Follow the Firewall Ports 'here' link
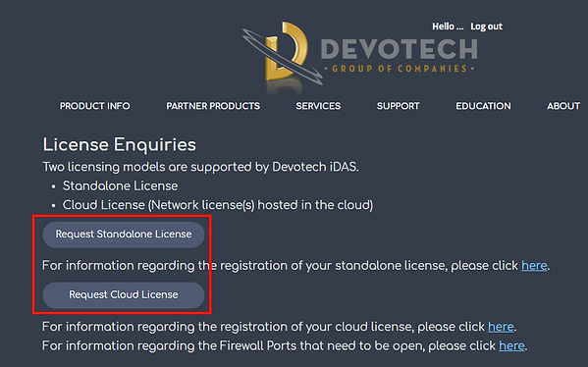The height and width of the screenshot is (367, 588). click(x=511, y=345)
